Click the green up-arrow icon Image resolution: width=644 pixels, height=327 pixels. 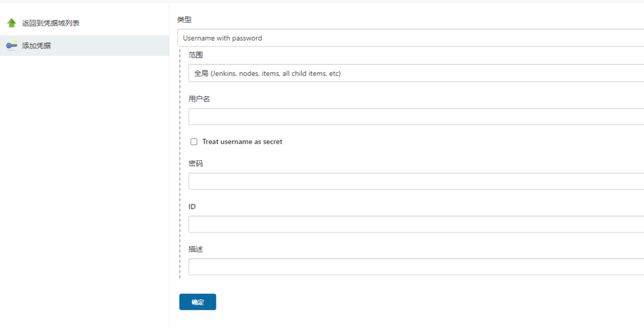12,23
